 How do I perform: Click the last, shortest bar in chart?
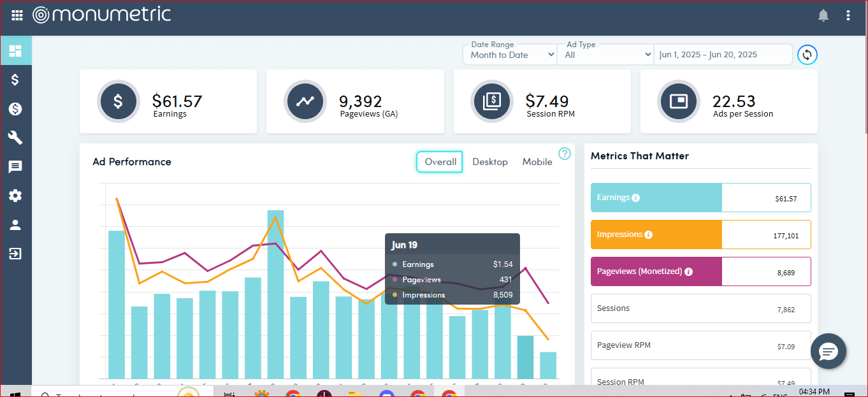point(548,365)
